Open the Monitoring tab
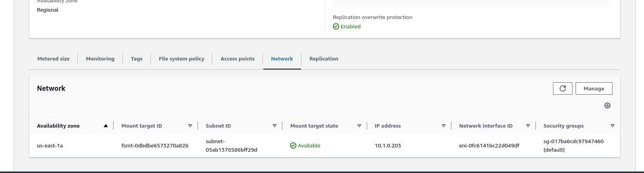 coord(100,59)
